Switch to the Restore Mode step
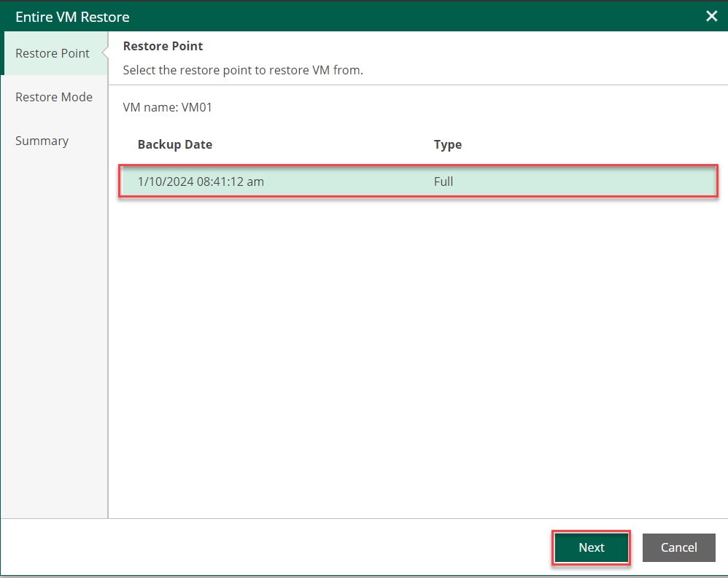Viewport: 728px width, 578px height. point(54,97)
